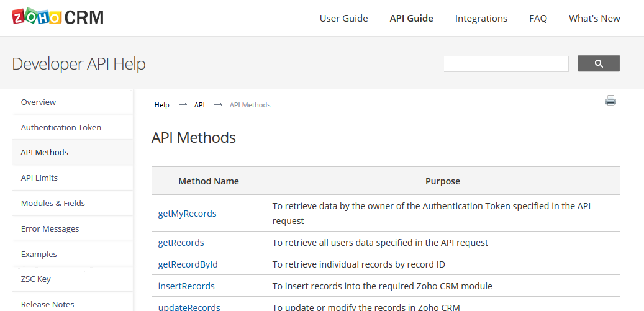This screenshot has width=644, height=311.
Task: Click the 'To retrieve all users data' cell
Action: click(443, 243)
